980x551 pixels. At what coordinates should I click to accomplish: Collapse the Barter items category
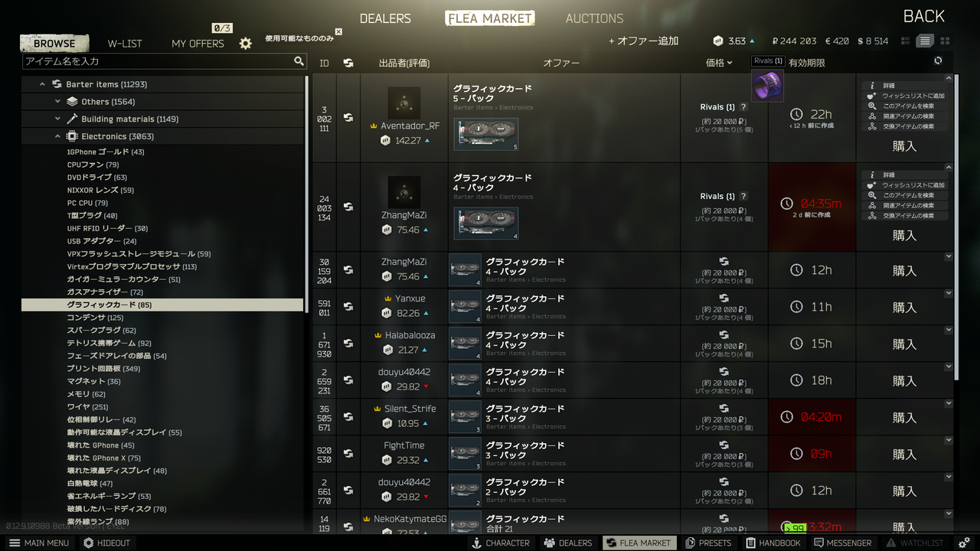pyautogui.click(x=43, y=84)
